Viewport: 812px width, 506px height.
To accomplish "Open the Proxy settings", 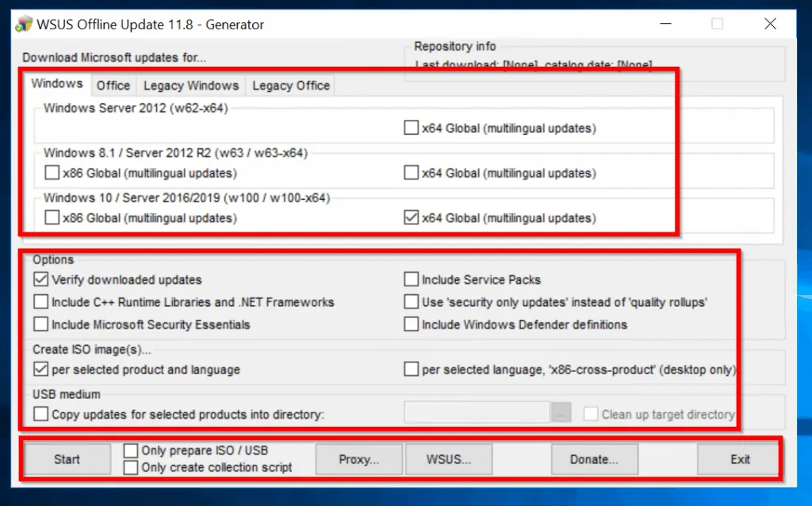I will [x=358, y=458].
